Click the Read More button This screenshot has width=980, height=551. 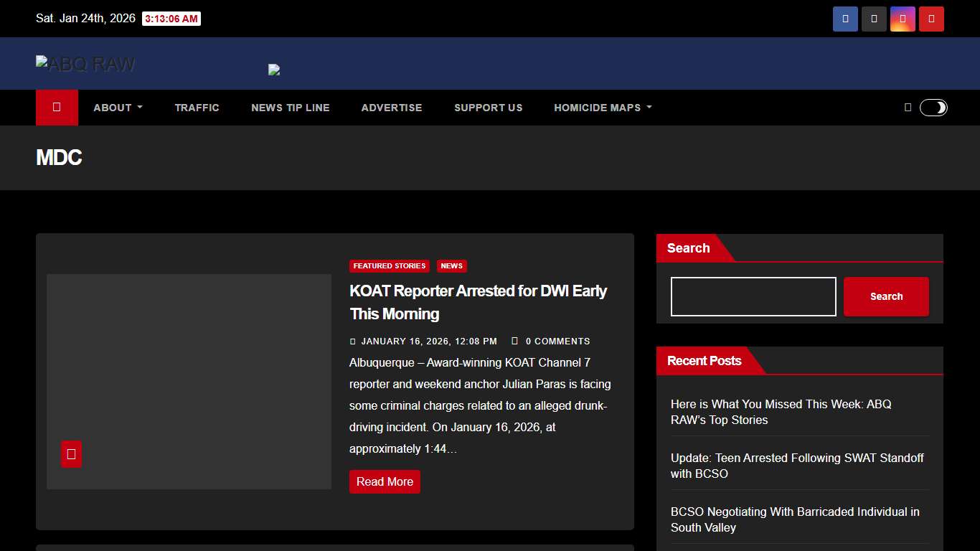coord(385,482)
